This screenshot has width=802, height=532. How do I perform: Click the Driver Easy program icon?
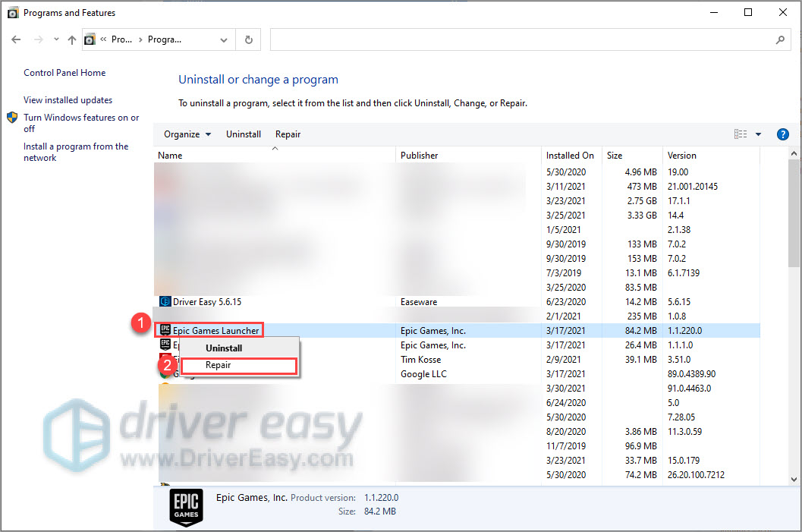click(165, 301)
